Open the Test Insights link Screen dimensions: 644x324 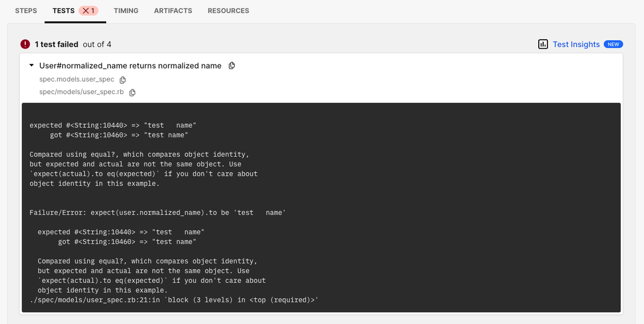tap(576, 44)
